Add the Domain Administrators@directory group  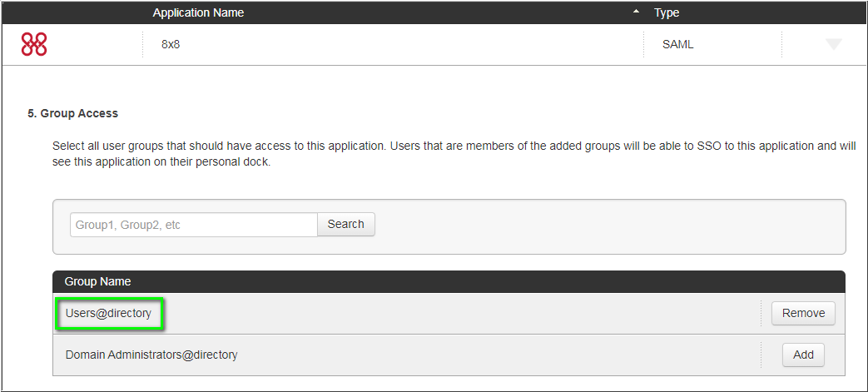(x=803, y=355)
